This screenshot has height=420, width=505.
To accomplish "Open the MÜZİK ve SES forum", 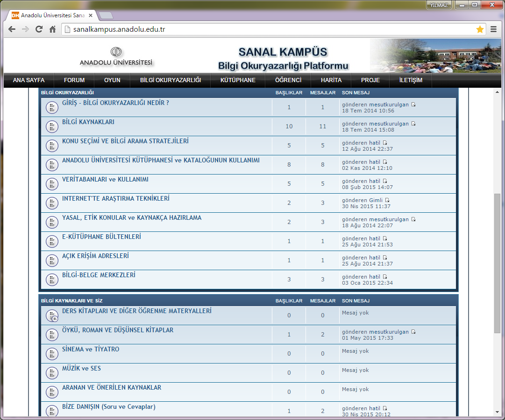I will click(81, 368).
